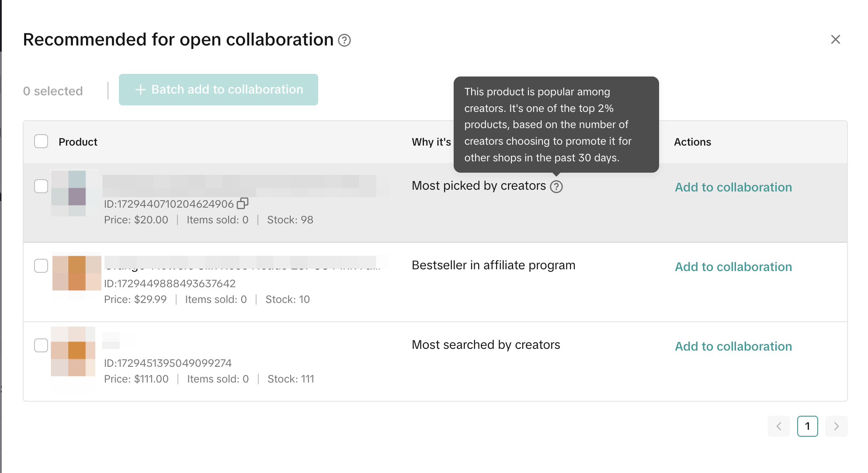Click the Bestseller in affiliate program label
The image size is (868, 473).
tap(493, 265)
